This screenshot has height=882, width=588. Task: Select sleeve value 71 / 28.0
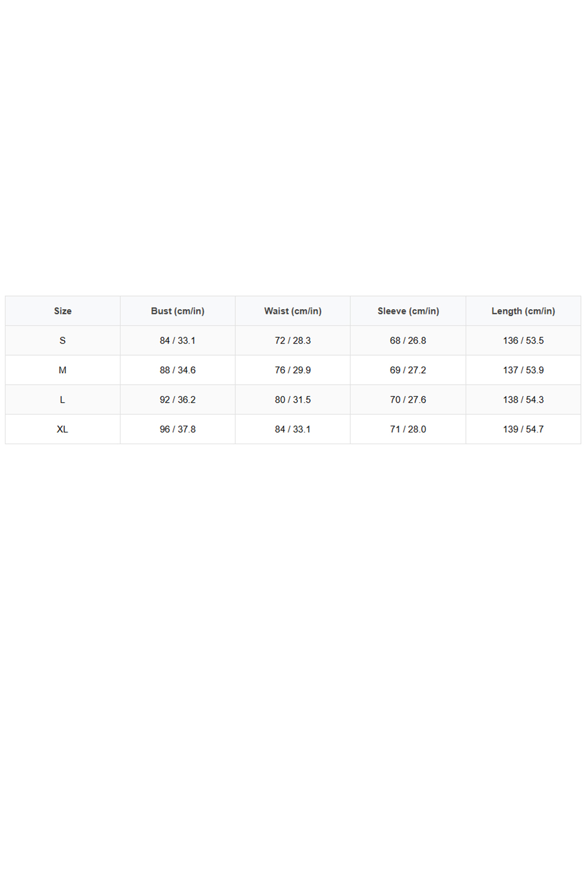[408, 429]
